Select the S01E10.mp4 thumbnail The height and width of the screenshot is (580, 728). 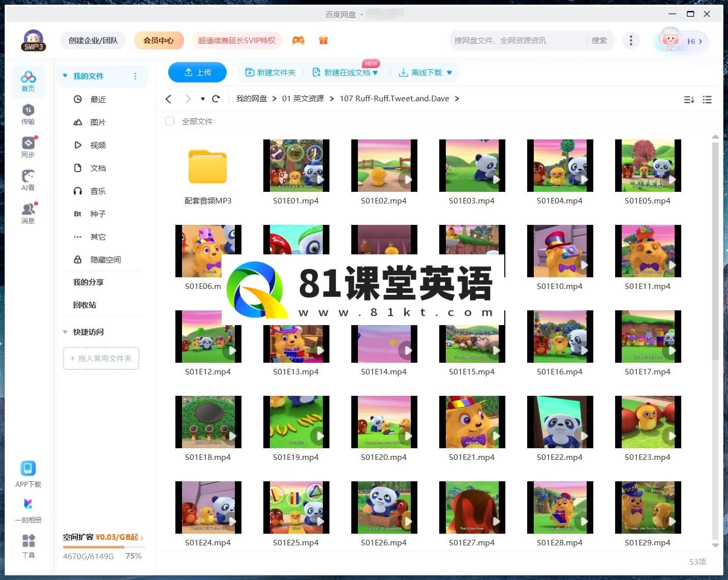(x=560, y=251)
